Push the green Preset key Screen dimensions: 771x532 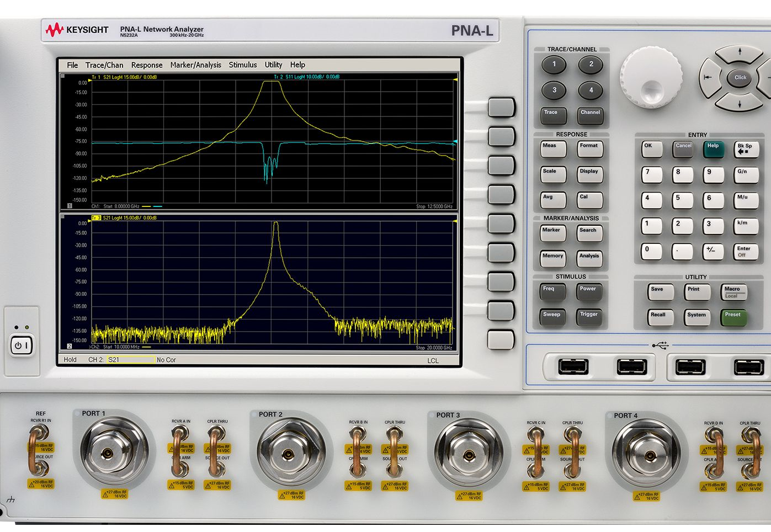pyautogui.click(x=735, y=317)
